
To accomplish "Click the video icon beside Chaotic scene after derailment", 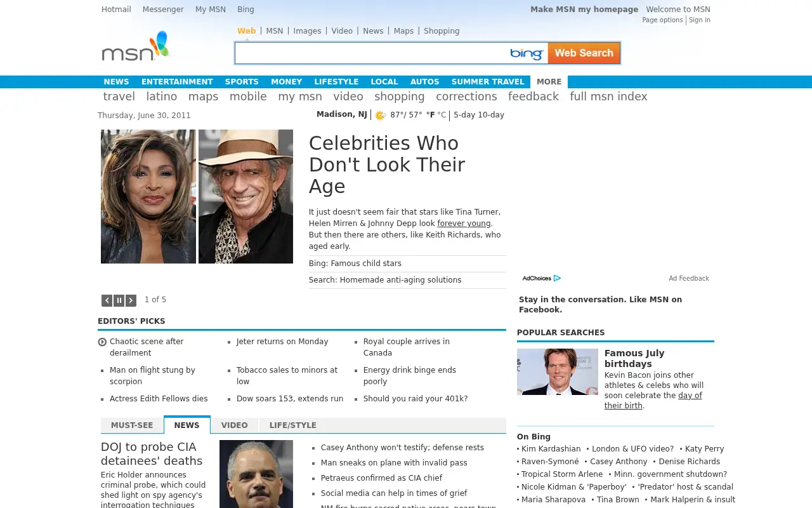I will [x=102, y=342].
